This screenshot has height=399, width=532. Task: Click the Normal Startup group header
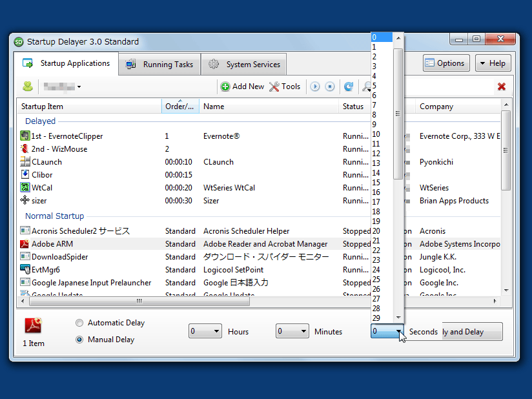(55, 216)
